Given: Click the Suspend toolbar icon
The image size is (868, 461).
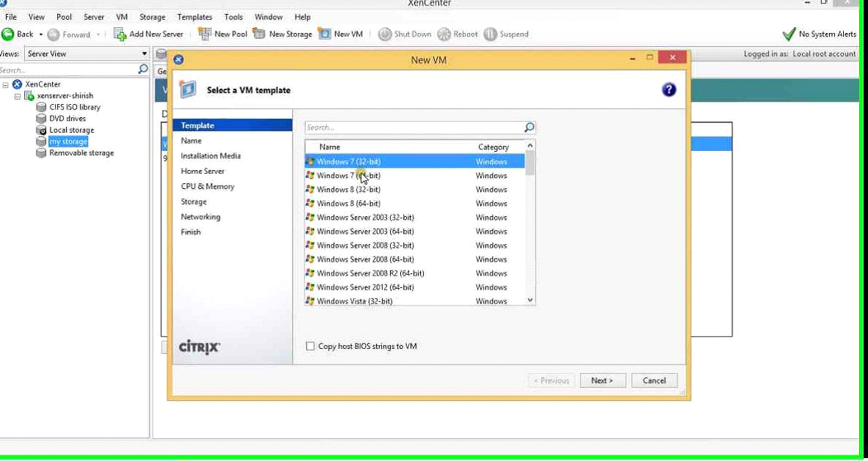Looking at the screenshot, I should coord(490,34).
